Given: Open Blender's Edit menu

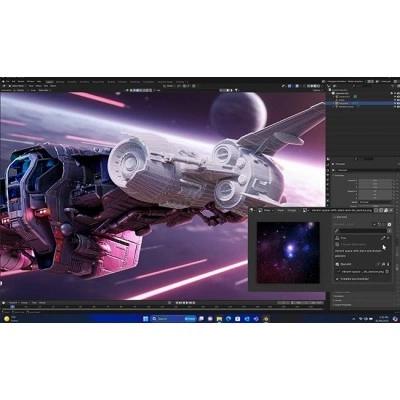Looking at the screenshot, I should [x=13, y=81].
